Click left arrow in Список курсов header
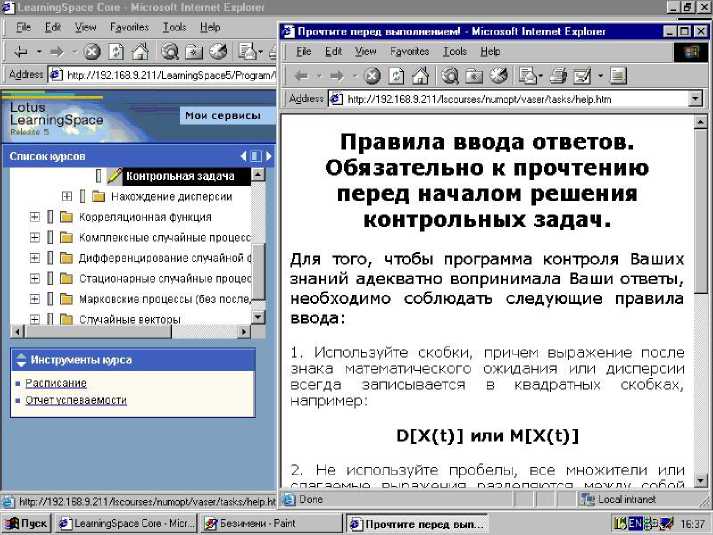The width and height of the screenshot is (713, 535). [243, 156]
